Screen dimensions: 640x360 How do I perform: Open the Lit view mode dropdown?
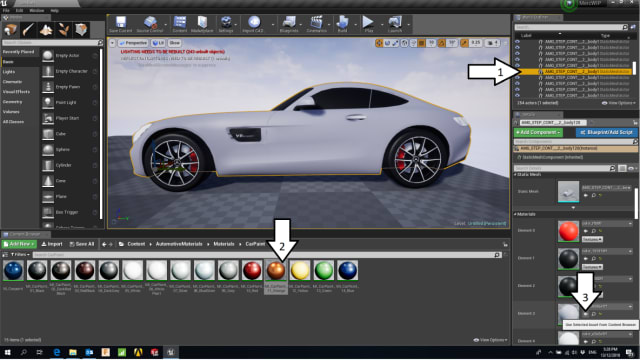[x=158, y=43]
